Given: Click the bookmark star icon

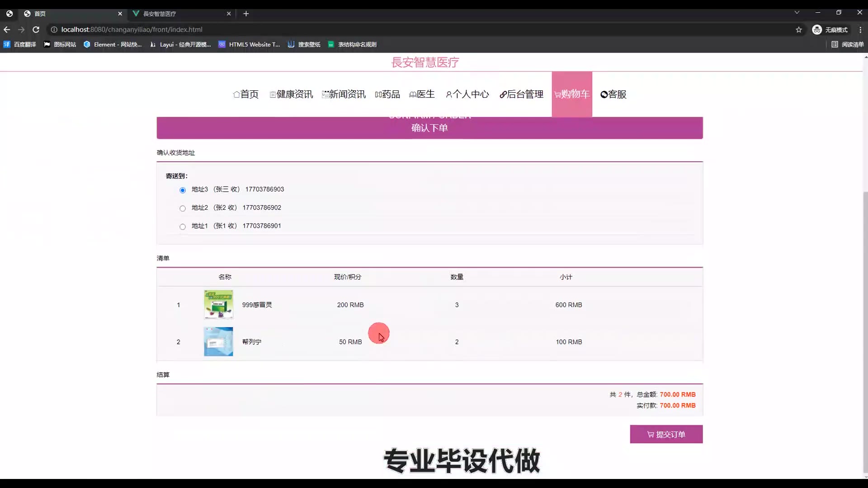Looking at the screenshot, I should coord(799,29).
